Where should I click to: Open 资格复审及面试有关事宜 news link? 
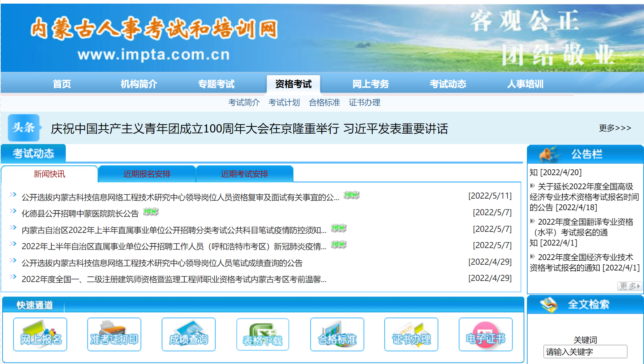[x=180, y=198]
